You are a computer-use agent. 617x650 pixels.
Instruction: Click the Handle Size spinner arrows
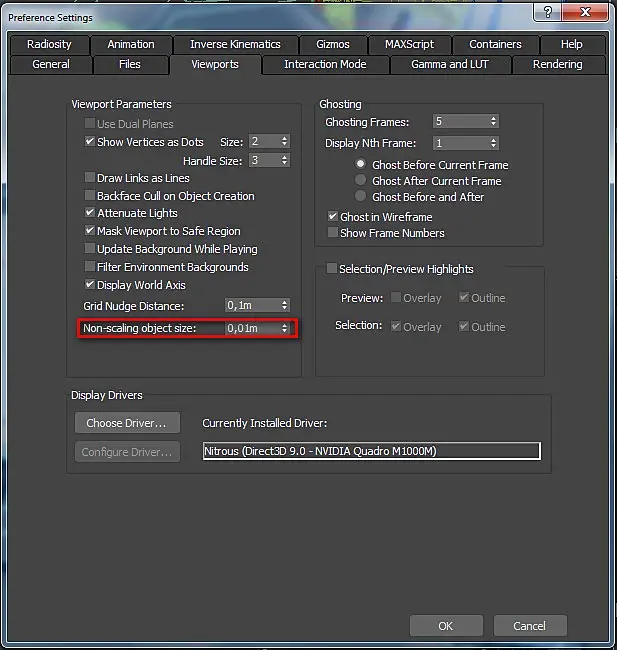pyautogui.click(x=284, y=160)
